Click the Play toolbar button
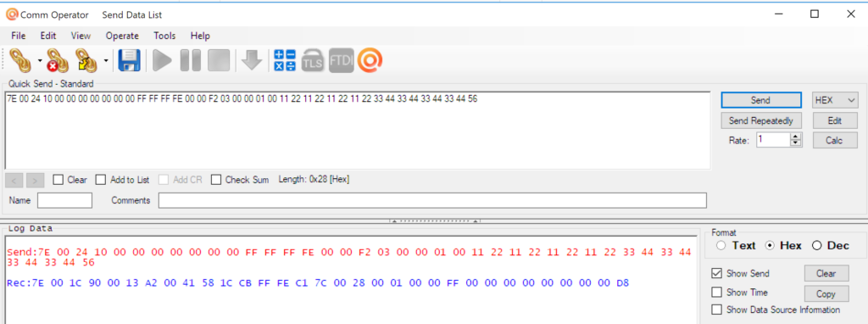 pos(162,60)
